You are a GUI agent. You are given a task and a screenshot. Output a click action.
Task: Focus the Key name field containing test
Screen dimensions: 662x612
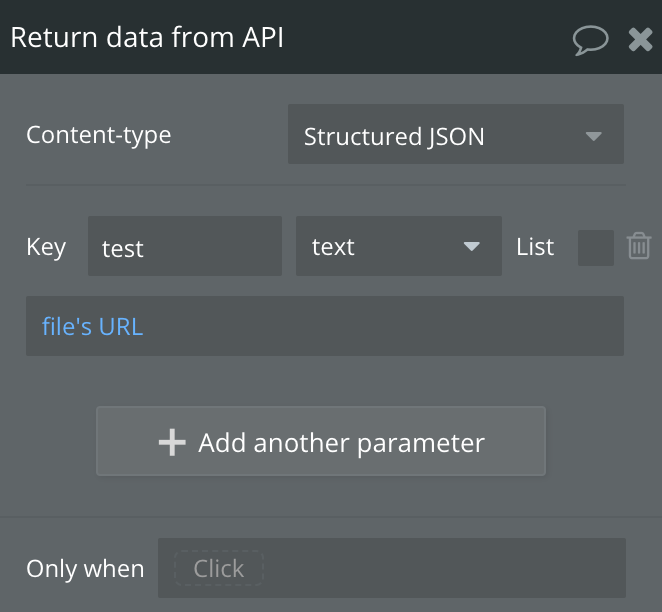point(184,246)
